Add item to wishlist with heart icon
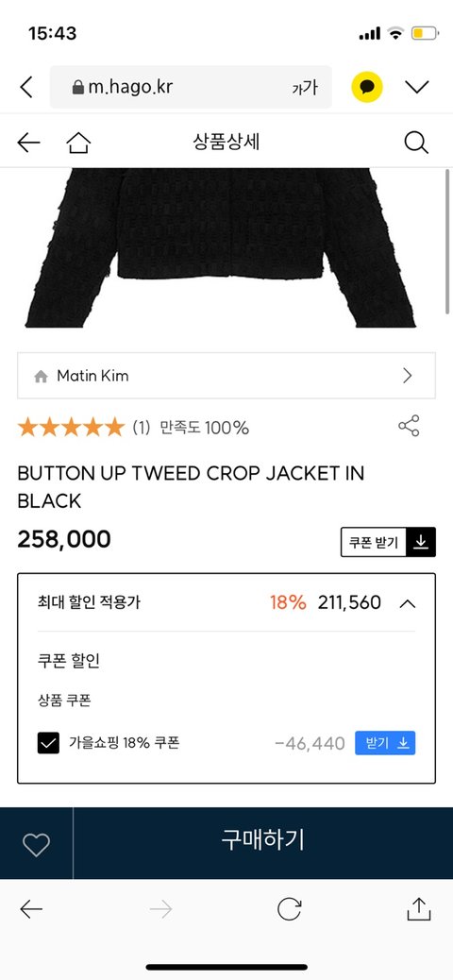This screenshot has width=453, height=980. click(36, 844)
